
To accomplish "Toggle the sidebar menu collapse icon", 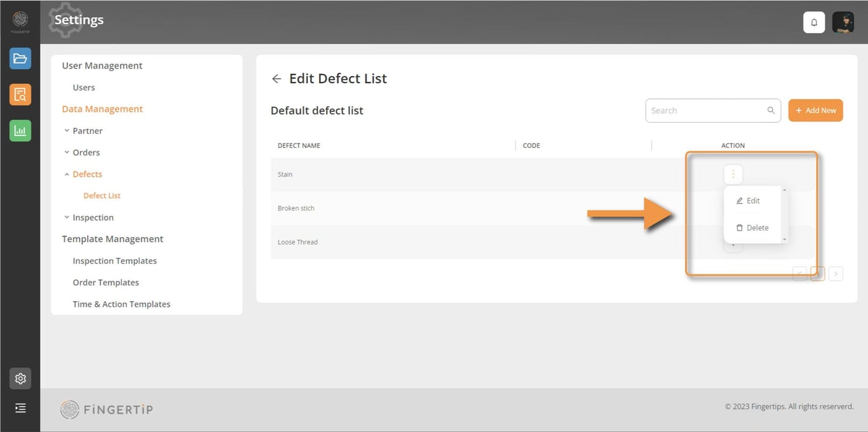I will pos(20,408).
